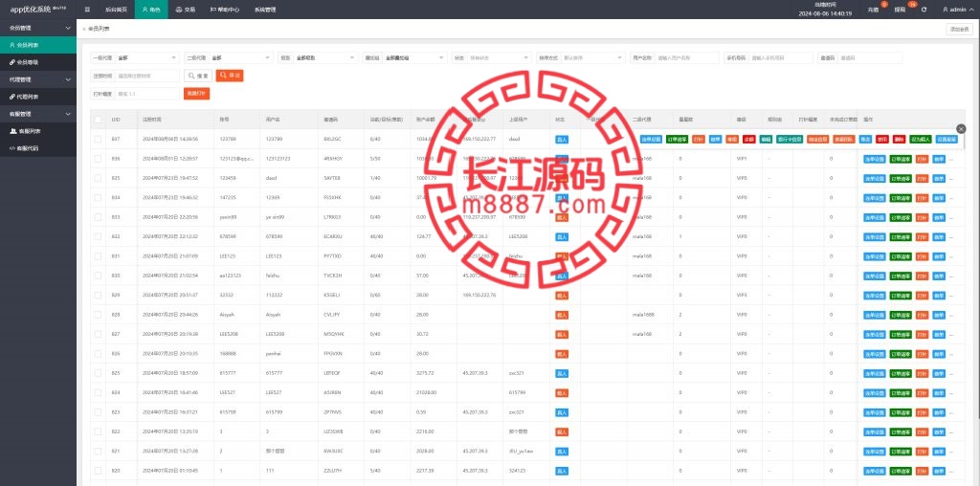Open 系统管理 in top navigation
The height and width of the screenshot is (486, 980).
point(265,10)
